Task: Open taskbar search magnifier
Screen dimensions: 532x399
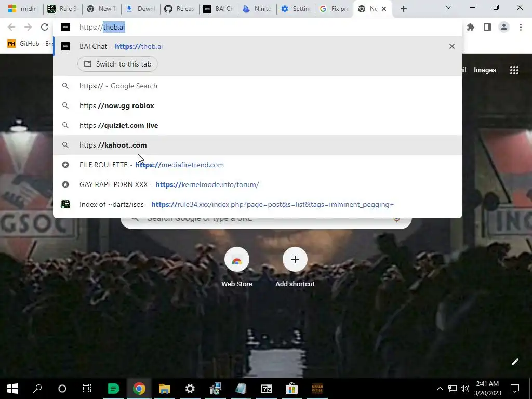Action: point(37,389)
